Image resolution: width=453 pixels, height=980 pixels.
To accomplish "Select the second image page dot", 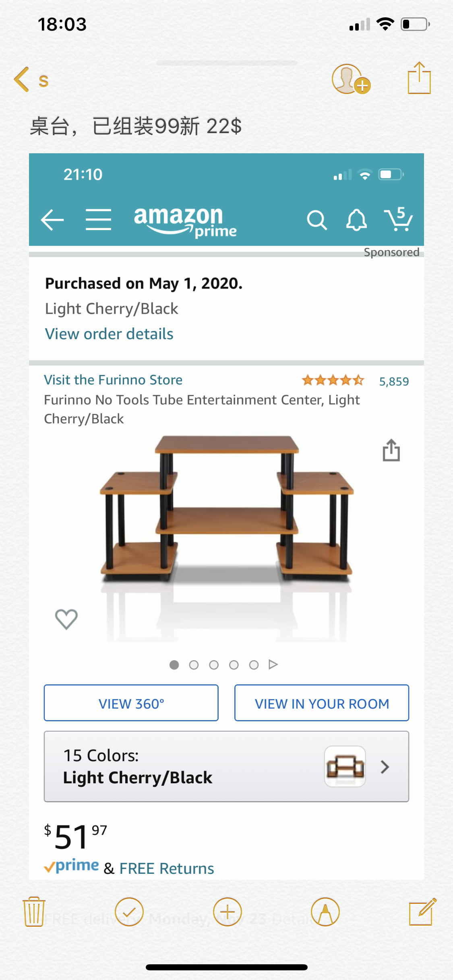I will click(x=194, y=665).
